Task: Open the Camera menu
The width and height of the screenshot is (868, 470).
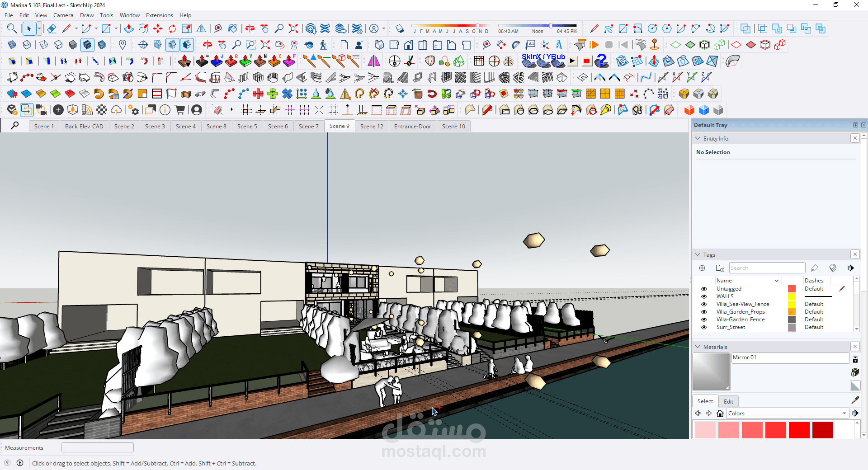Action: tap(63, 15)
